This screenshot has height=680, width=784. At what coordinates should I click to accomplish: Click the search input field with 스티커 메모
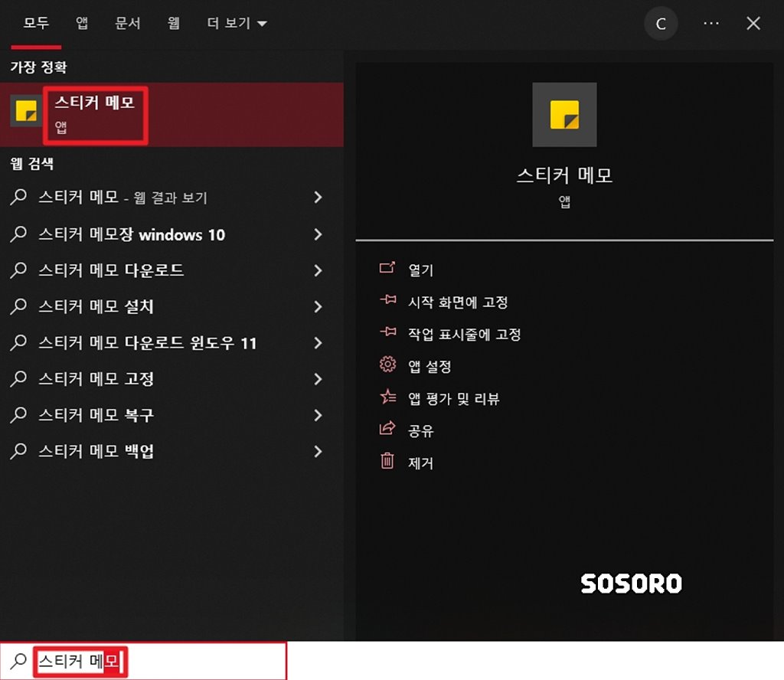143,661
